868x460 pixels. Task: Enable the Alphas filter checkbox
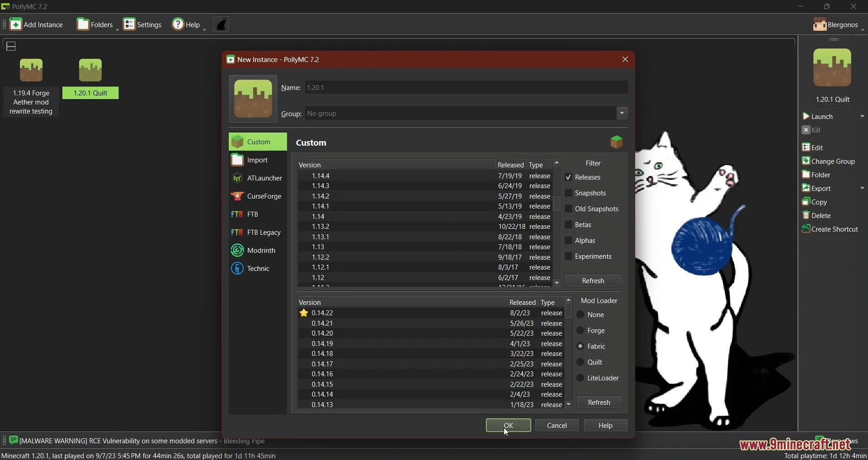pos(569,241)
